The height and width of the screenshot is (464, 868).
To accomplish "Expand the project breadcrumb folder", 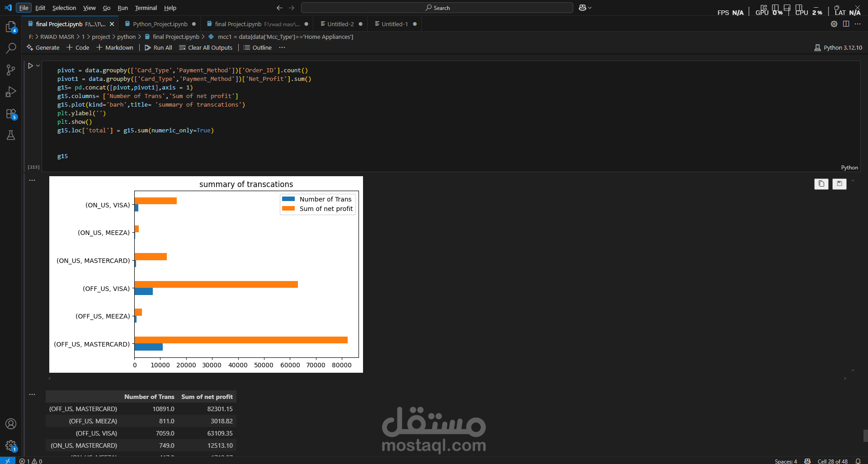I will coord(101,37).
